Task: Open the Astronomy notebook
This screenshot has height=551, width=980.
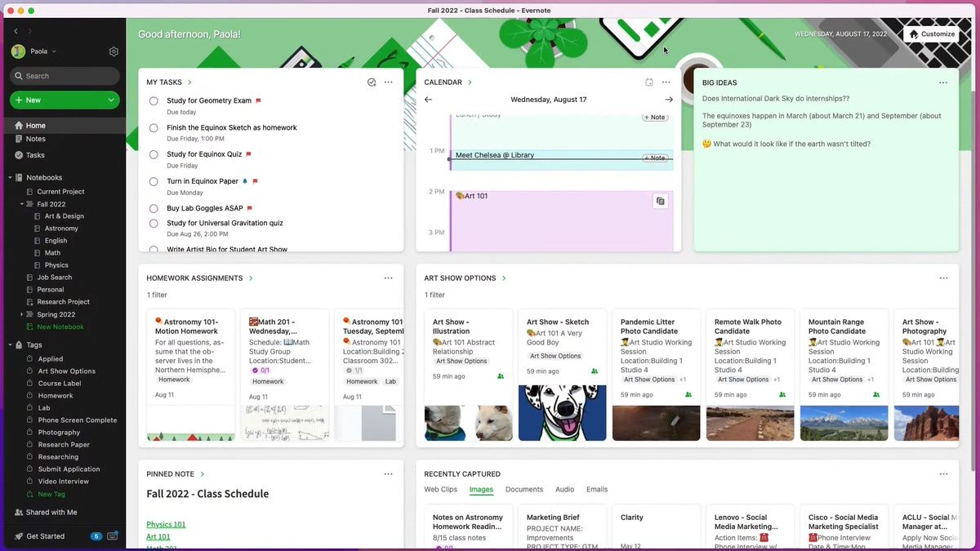Action: (x=61, y=229)
